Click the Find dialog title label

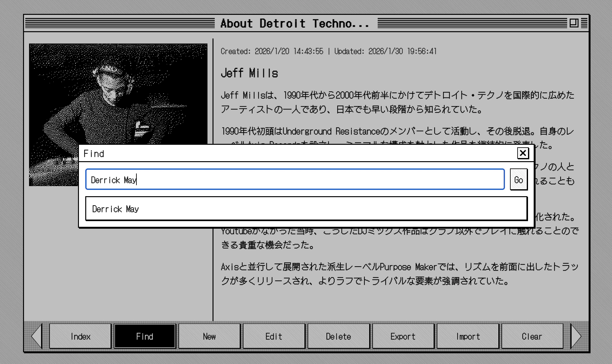(94, 154)
